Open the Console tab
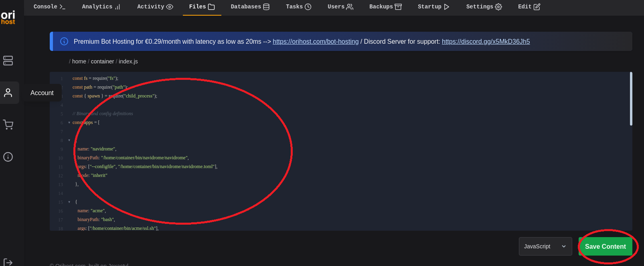The height and width of the screenshot is (266, 644). [x=49, y=7]
